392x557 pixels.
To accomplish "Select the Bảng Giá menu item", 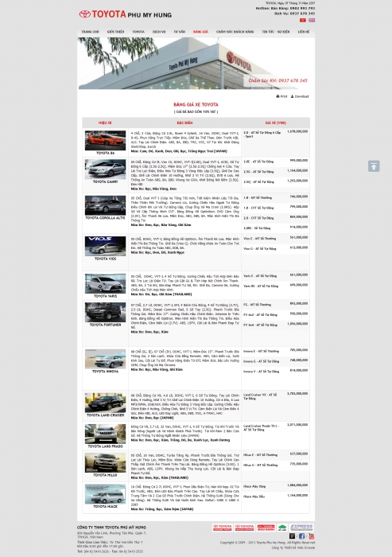I will click(200, 32).
